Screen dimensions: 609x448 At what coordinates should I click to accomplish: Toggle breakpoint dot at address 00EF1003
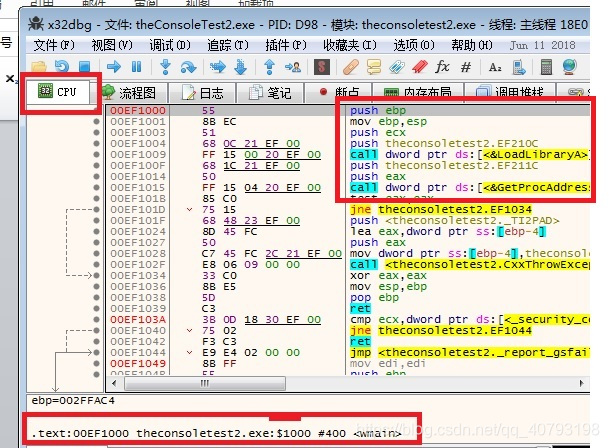(x=96, y=132)
